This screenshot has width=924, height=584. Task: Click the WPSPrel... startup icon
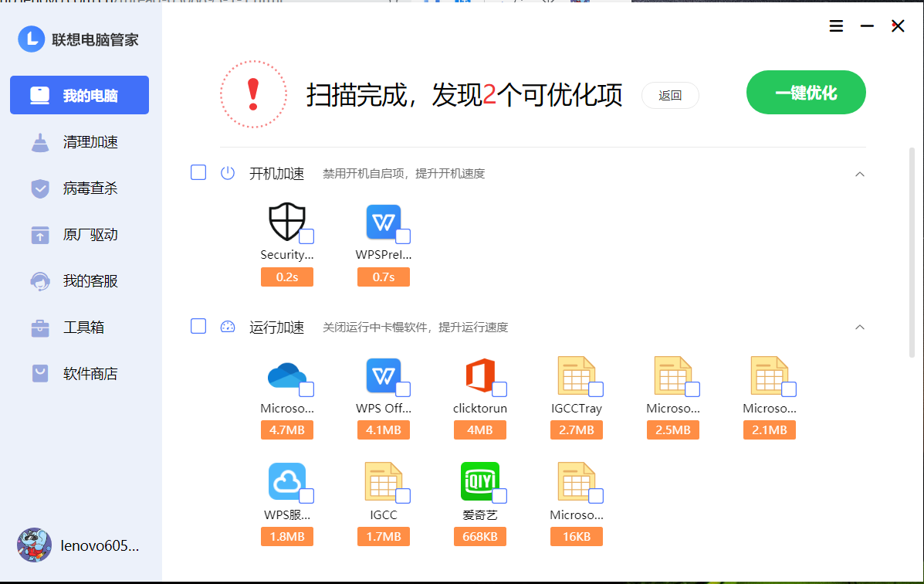384,222
